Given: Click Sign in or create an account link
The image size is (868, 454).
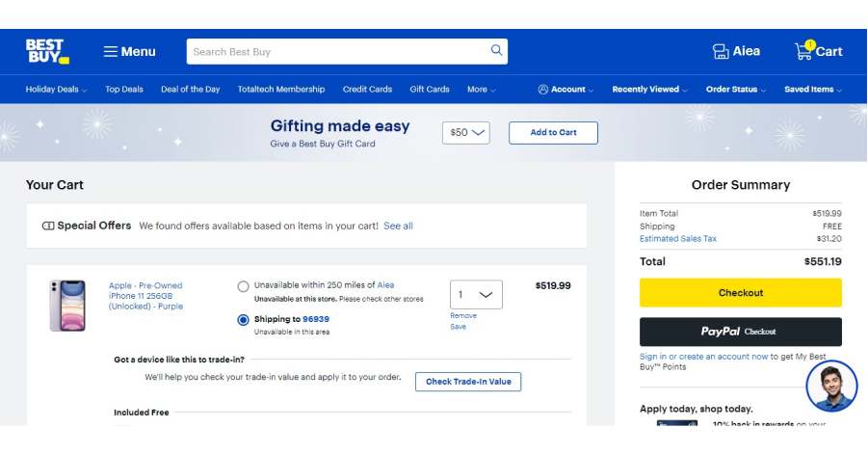Looking at the screenshot, I should [703, 357].
